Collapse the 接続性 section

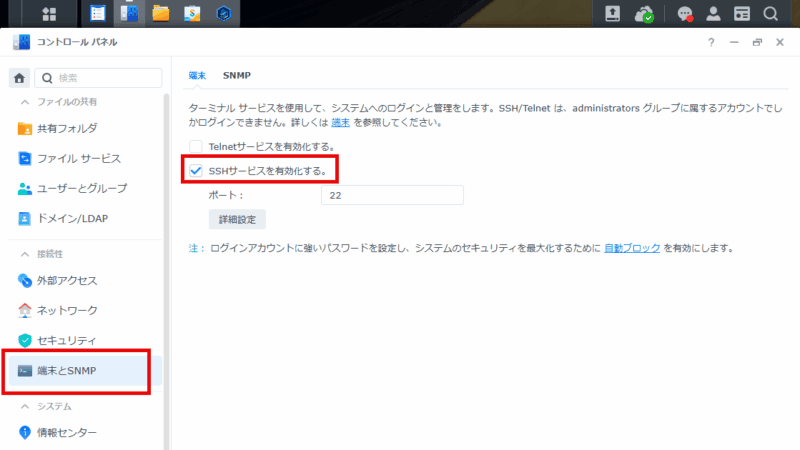(x=24, y=254)
